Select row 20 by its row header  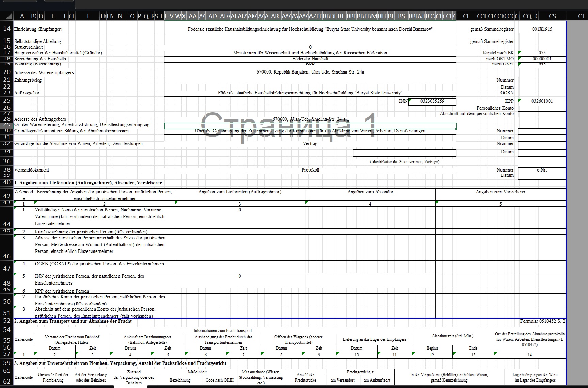[x=7, y=72]
